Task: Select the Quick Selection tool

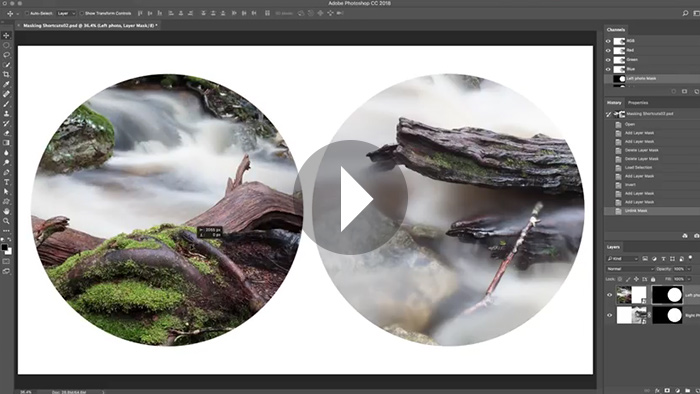Action: (x=6, y=65)
